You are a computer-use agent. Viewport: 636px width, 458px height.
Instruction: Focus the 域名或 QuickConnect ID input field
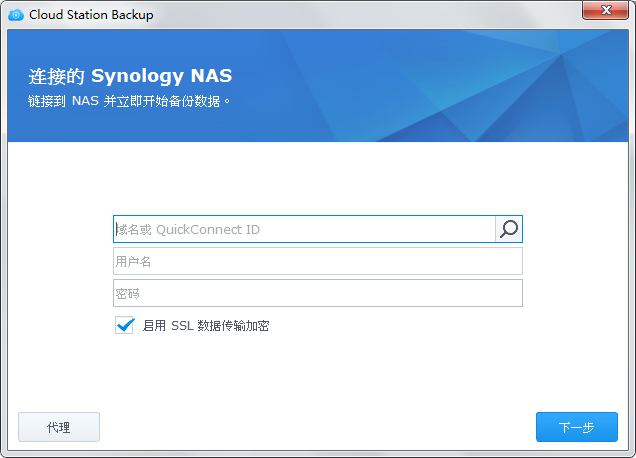pos(304,229)
